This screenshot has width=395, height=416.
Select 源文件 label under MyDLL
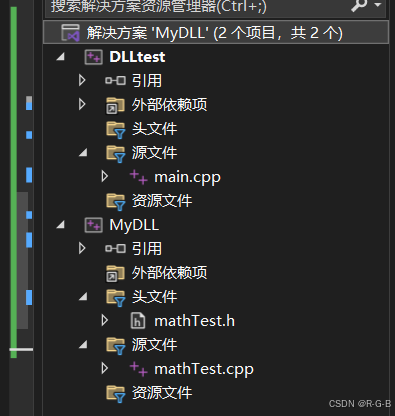pyautogui.click(x=154, y=345)
